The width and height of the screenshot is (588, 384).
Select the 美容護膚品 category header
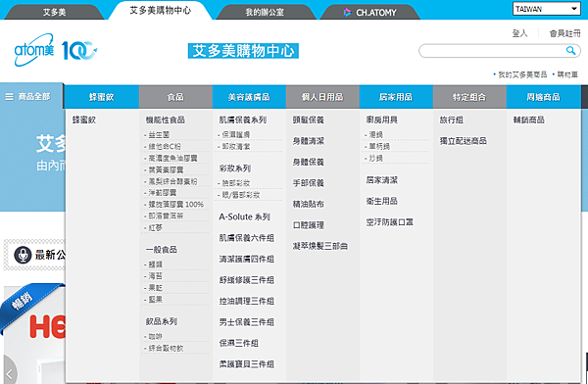pyautogui.click(x=249, y=97)
